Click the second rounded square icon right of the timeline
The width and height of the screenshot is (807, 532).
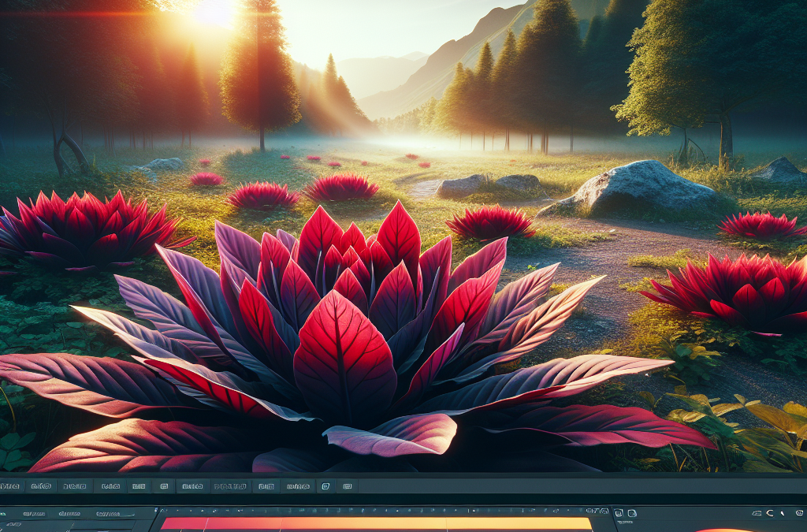(x=632, y=513)
